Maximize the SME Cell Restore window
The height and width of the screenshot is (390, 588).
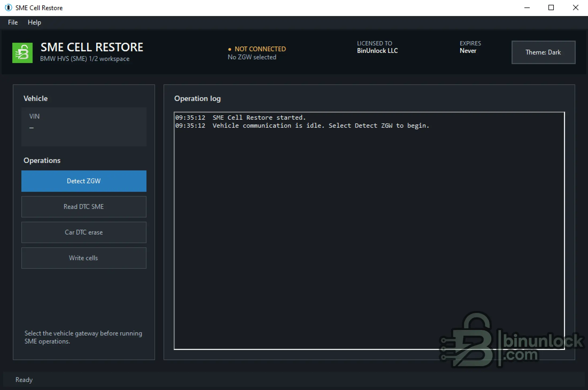coord(551,8)
